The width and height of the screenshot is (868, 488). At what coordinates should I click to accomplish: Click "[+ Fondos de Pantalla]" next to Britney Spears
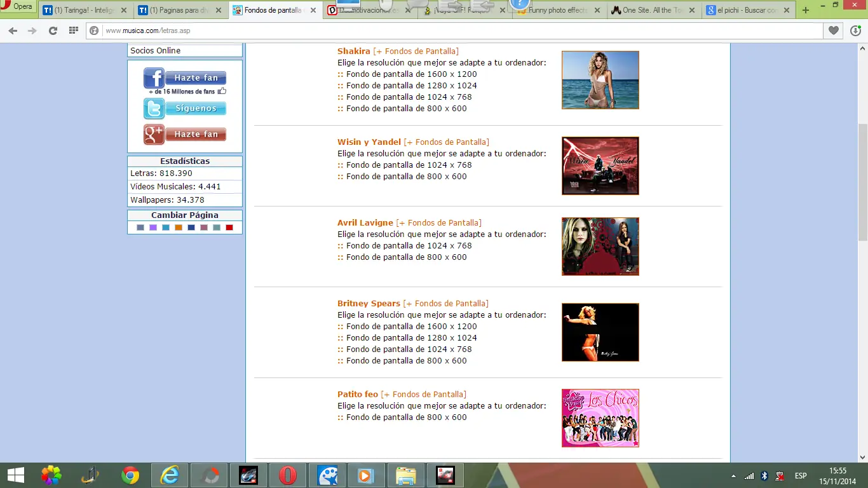[x=446, y=304]
